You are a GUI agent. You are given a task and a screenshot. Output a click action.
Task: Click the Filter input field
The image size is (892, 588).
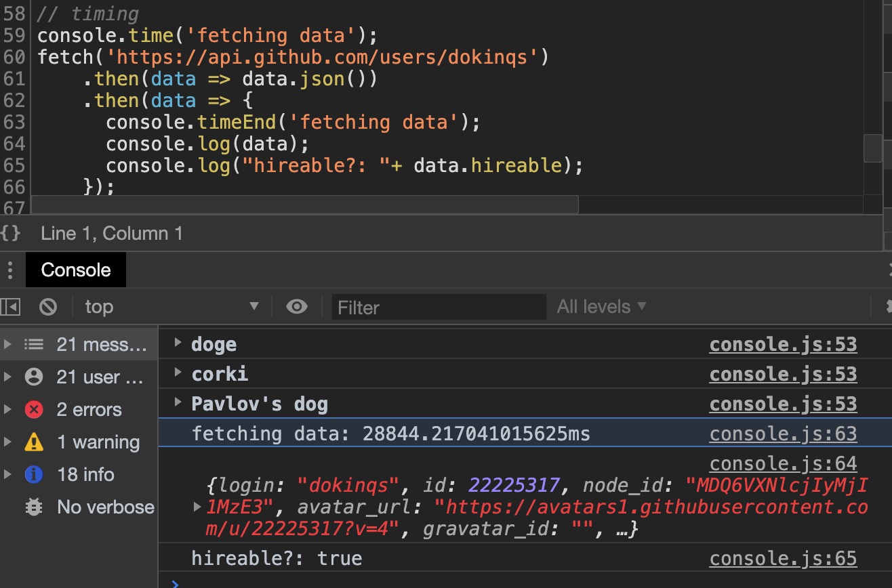coord(439,308)
